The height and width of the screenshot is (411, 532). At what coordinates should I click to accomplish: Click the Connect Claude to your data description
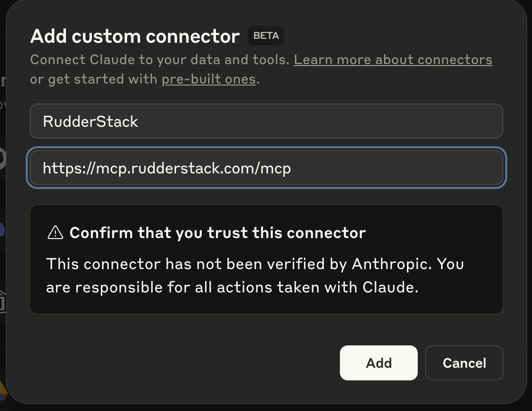point(160,60)
